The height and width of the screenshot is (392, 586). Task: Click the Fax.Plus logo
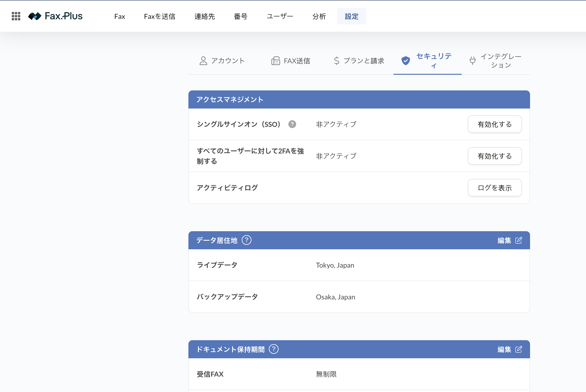point(55,16)
